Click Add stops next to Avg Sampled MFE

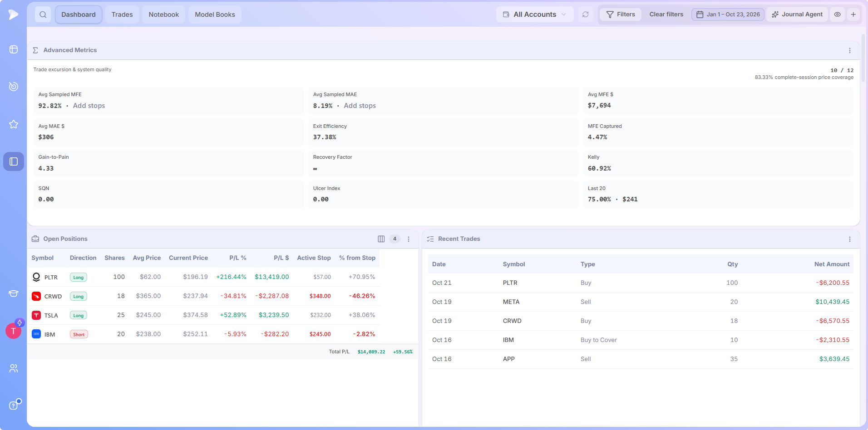click(x=89, y=106)
